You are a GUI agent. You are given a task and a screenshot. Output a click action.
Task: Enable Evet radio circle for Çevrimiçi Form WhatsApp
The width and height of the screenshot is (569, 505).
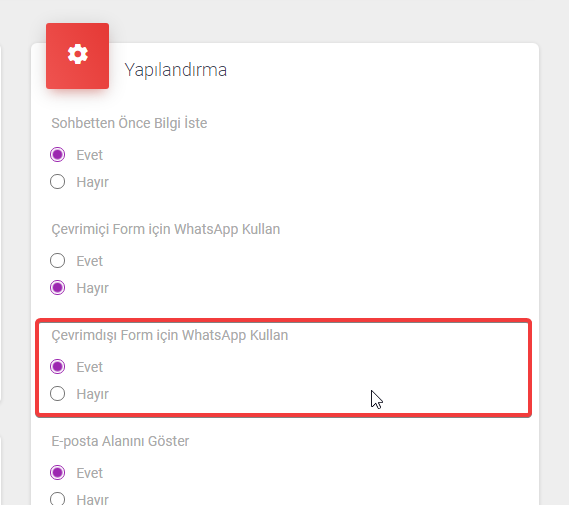click(x=58, y=260)
